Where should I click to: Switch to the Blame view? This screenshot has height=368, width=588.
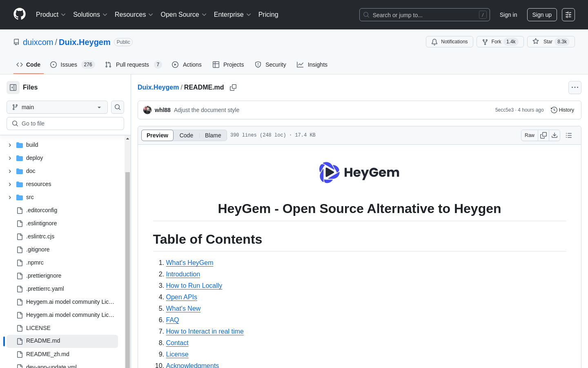pyautogui.click(x=213, y=135)
